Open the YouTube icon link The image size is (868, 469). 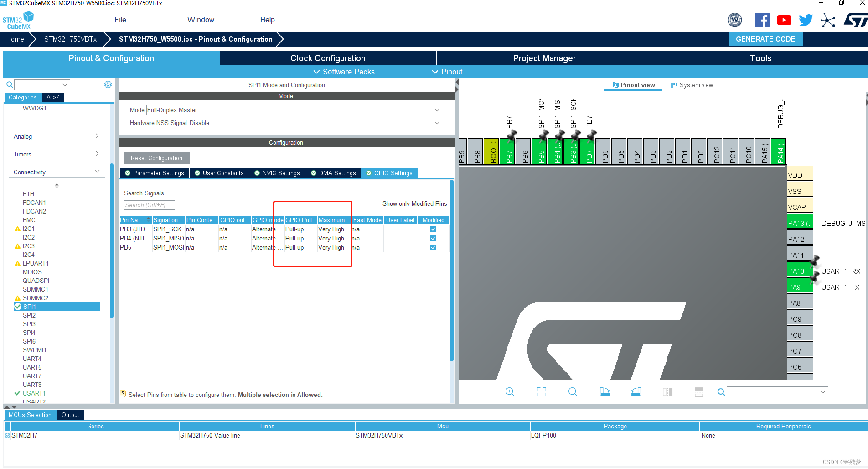click(x=784, y=20)
